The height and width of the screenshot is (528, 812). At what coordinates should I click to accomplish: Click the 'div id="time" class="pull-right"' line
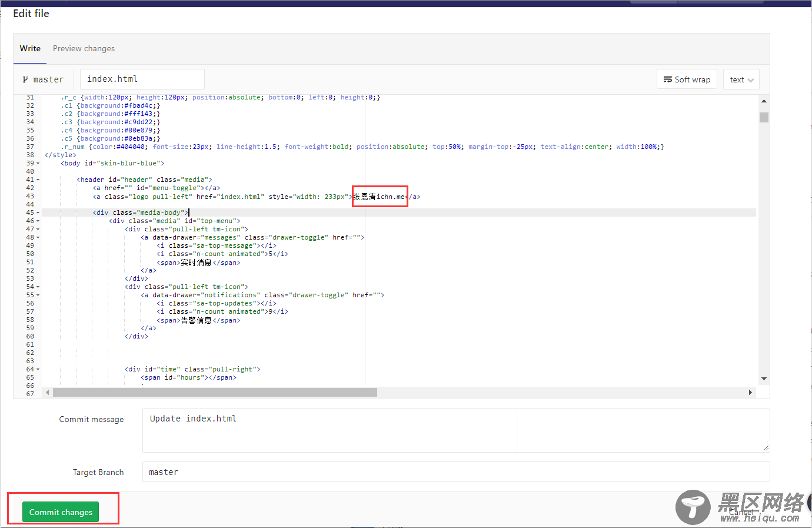(x=192, y=370)
